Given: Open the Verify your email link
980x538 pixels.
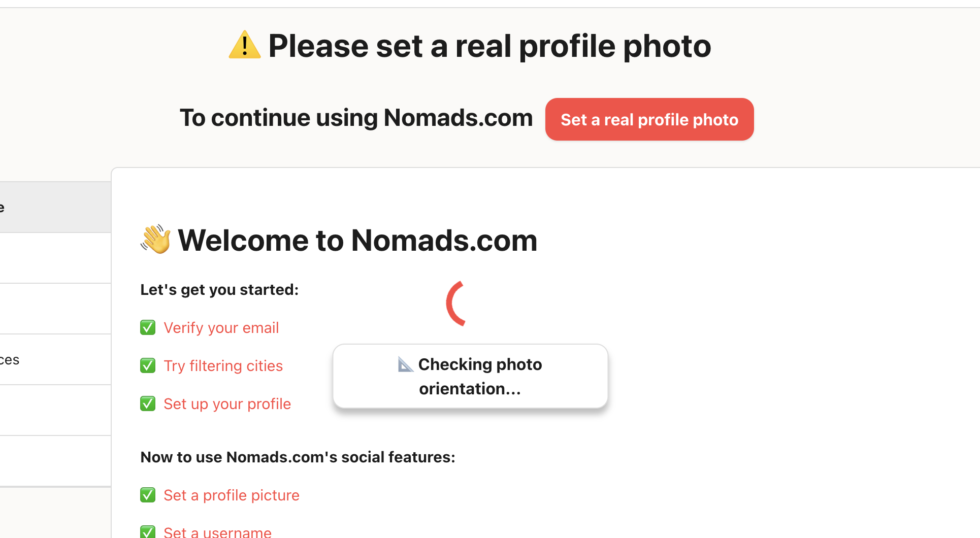Looking at the screenshot, I should (x=221, y=328).
